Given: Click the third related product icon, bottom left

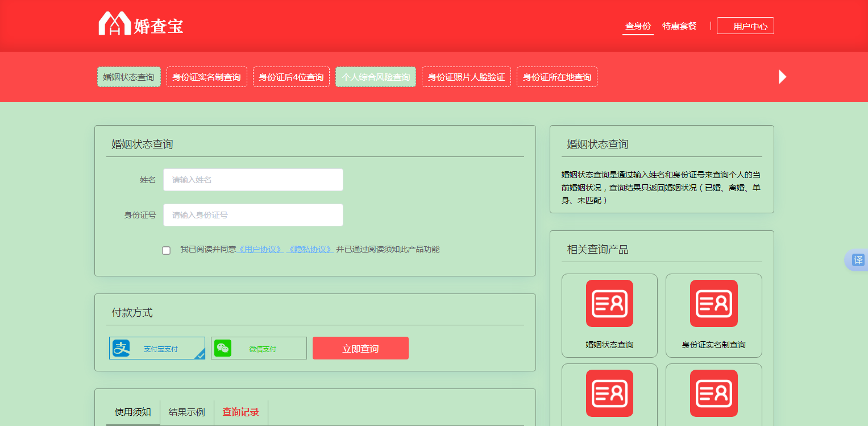Looking at the screenshot, I should coord(609,393).
